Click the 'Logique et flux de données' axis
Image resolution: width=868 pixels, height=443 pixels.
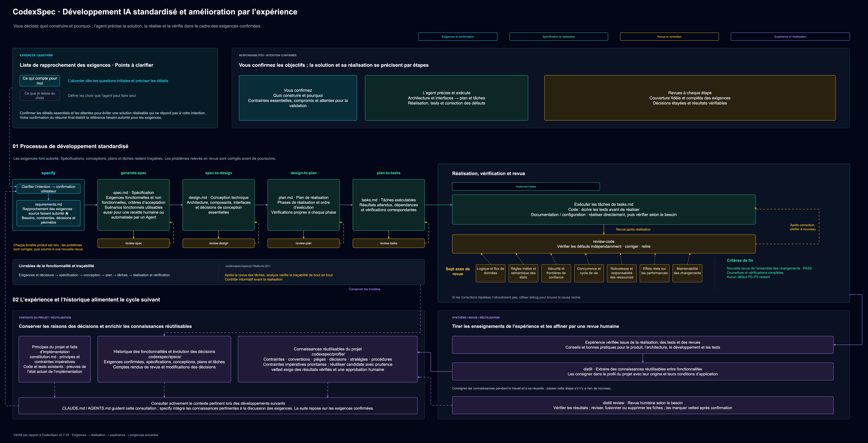(x=490, y=273)
